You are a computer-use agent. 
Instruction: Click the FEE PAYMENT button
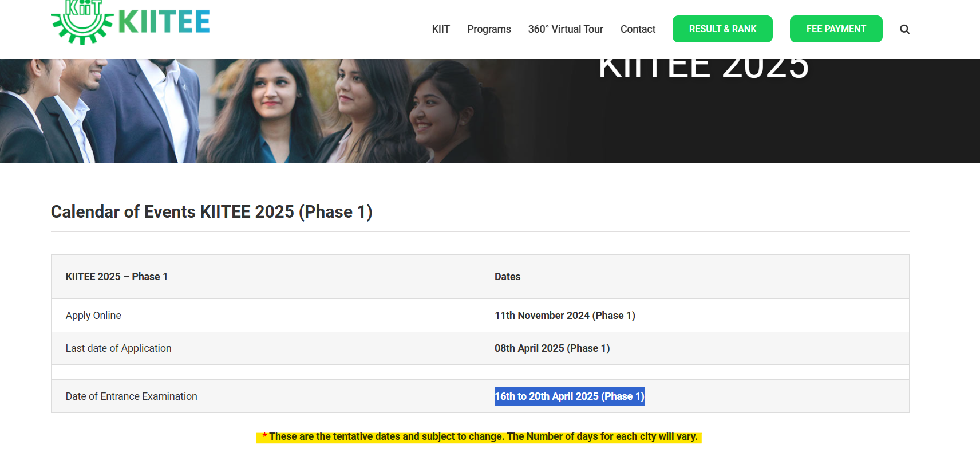(836, 29)
